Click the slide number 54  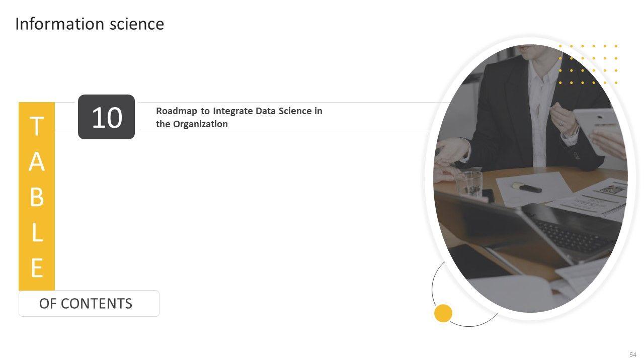pyautogui.click(x=632, y=354)
